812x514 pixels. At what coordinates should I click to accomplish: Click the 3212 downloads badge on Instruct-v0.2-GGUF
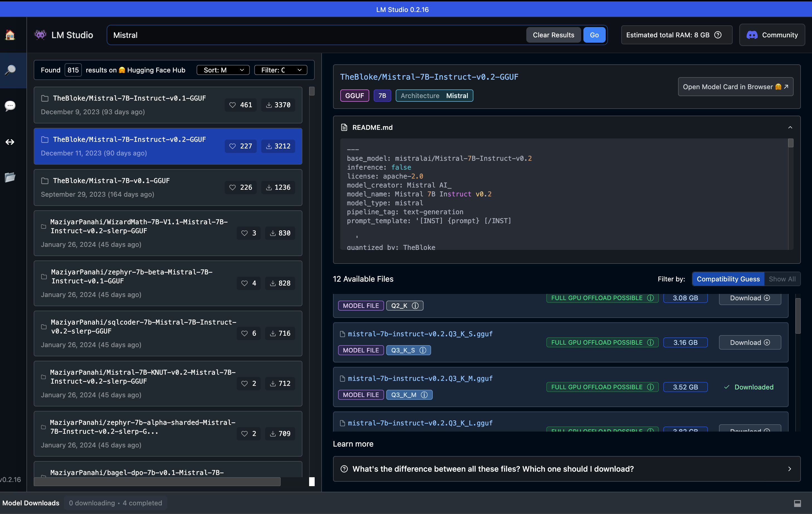point(278,146)
